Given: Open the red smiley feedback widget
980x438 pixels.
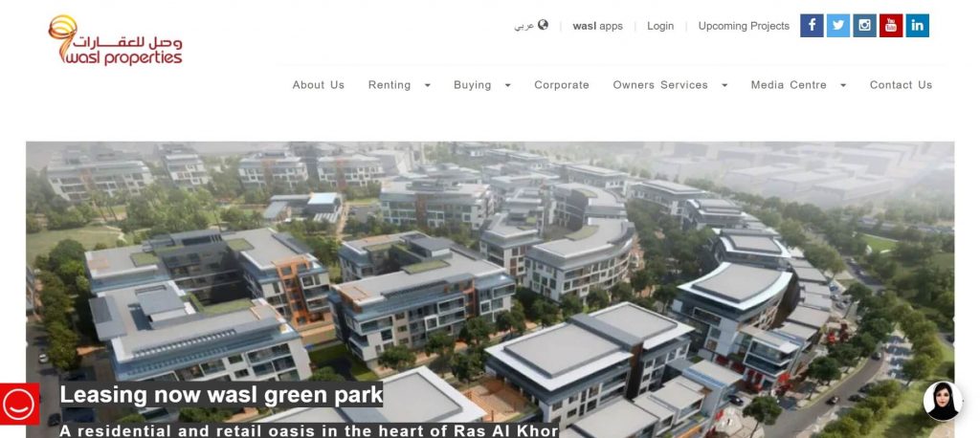Looking at the screenshot, I should point(19,404).
